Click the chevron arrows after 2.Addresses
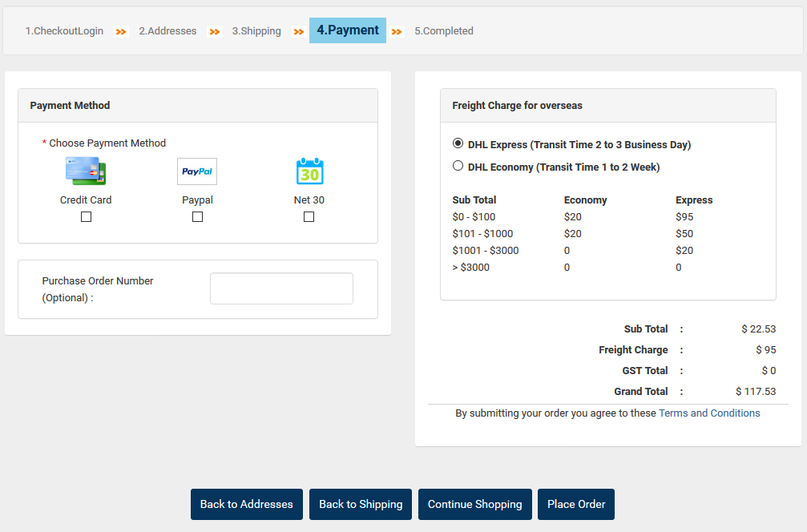The image size is (807, 532). pos(213,32)
